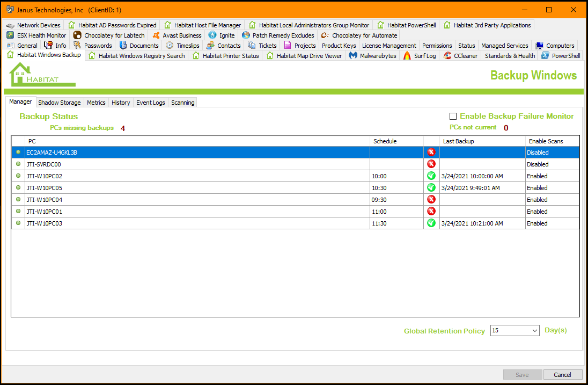Click the disabled Save button

[x=522, y=375]
